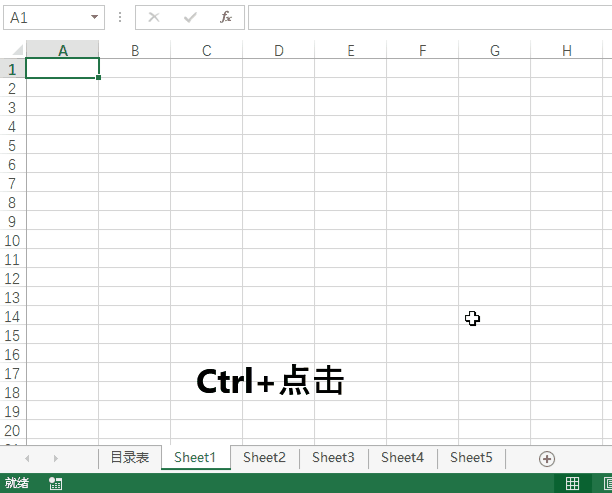Click the macro recording icon in status bar
This screenshot has height=493, width=612.
[x=56, y=484]
